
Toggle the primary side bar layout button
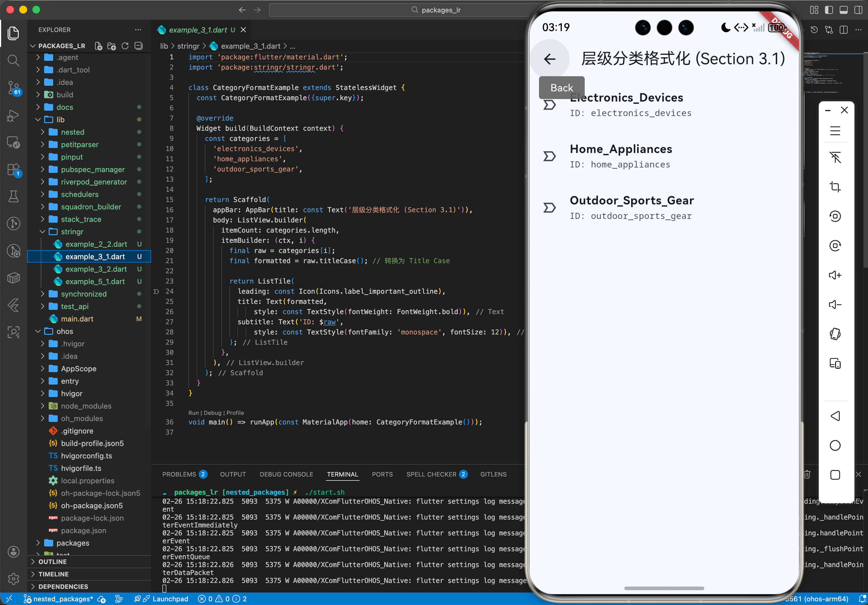[x=829, y=10]
